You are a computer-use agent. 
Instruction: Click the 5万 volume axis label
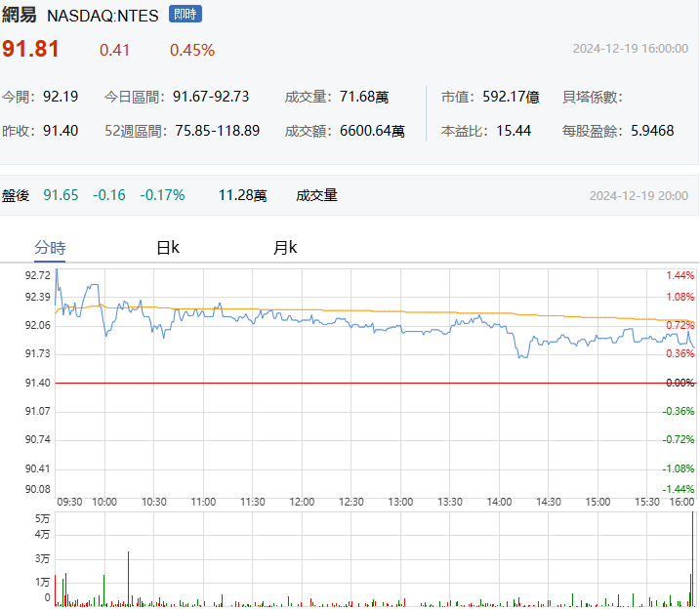[x=42, y=519]
